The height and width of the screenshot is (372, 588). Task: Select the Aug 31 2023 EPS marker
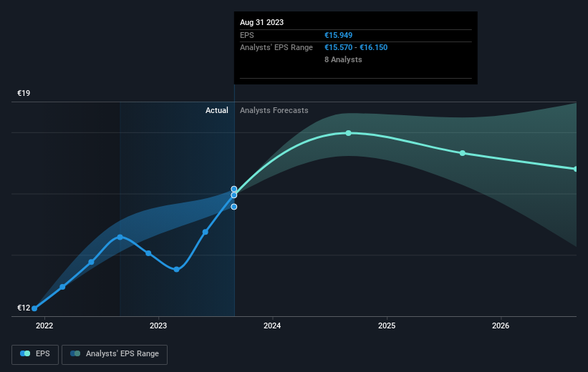[234, 195]
